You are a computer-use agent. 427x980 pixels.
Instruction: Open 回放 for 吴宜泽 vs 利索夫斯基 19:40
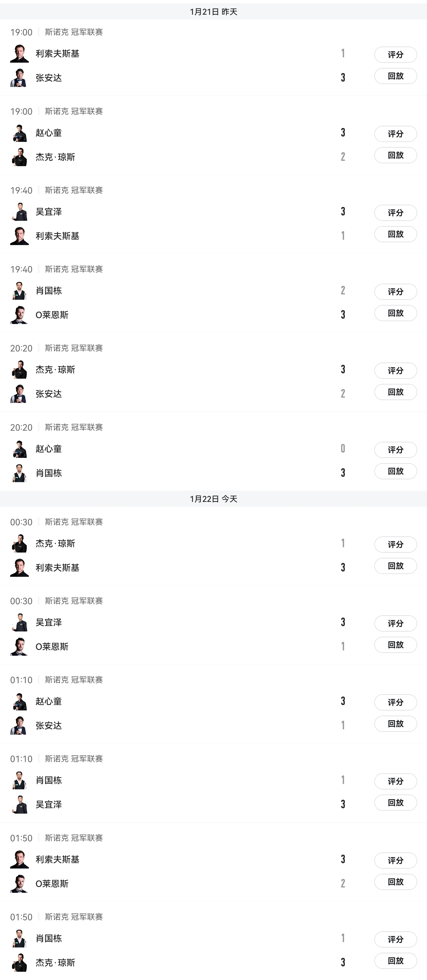(396, 234)
